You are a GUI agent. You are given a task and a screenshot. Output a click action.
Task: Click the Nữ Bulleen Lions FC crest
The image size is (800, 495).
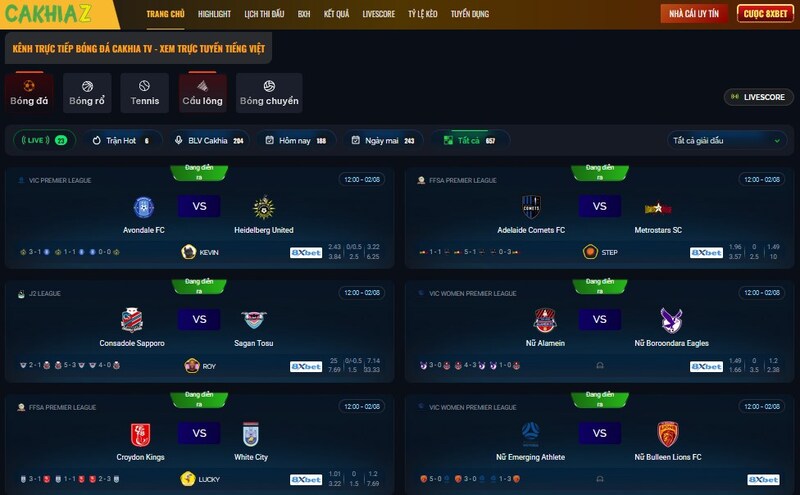tap(668, 434)
